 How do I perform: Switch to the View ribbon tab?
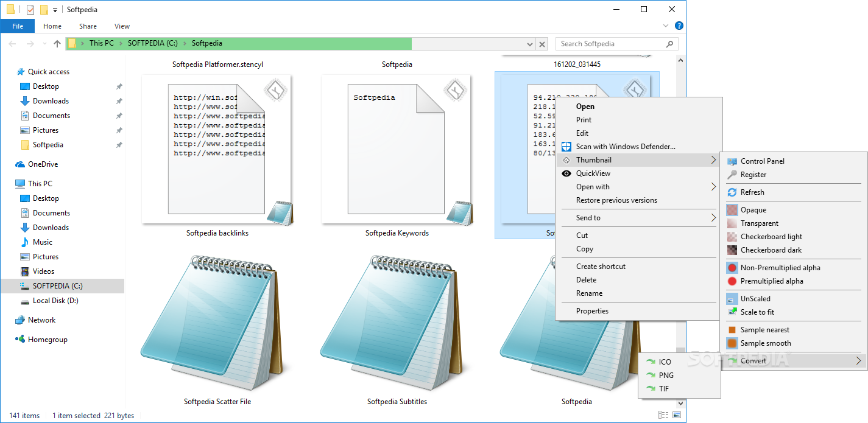click(122, 26)
